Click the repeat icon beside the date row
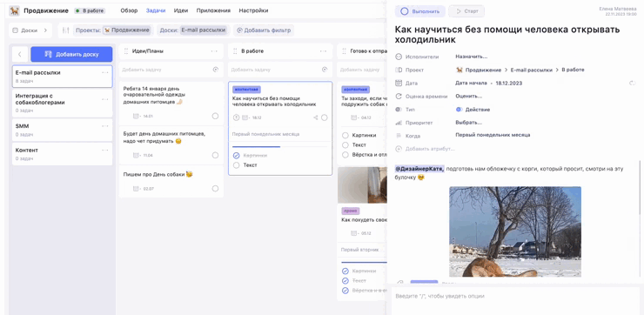Viewport: 644px width, 315px height. [x=633, y=84]
